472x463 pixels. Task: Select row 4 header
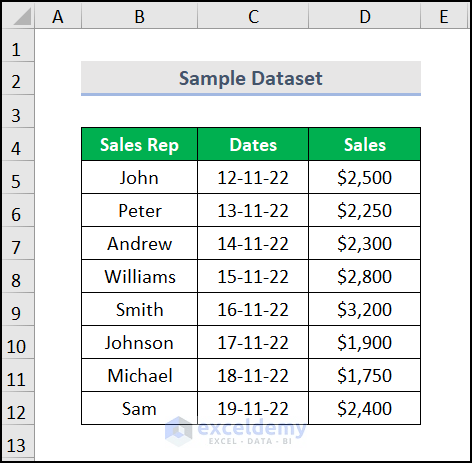click(18, 144)
